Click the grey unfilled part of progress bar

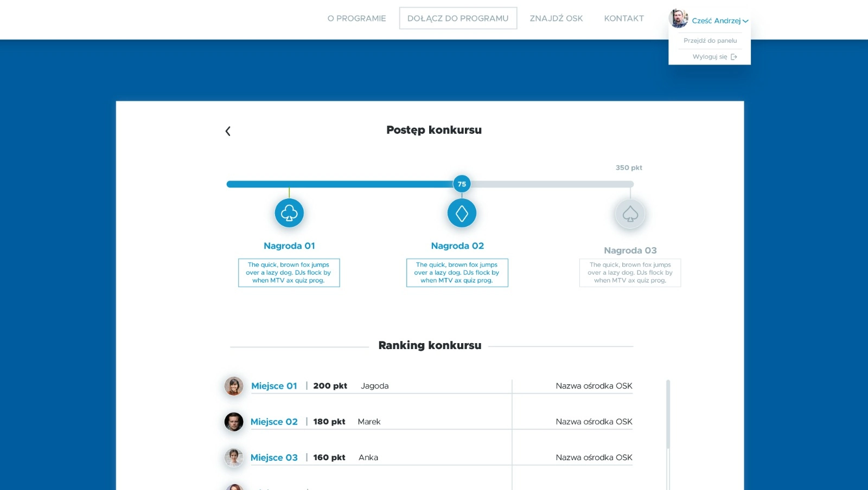[x=552, y=184]
